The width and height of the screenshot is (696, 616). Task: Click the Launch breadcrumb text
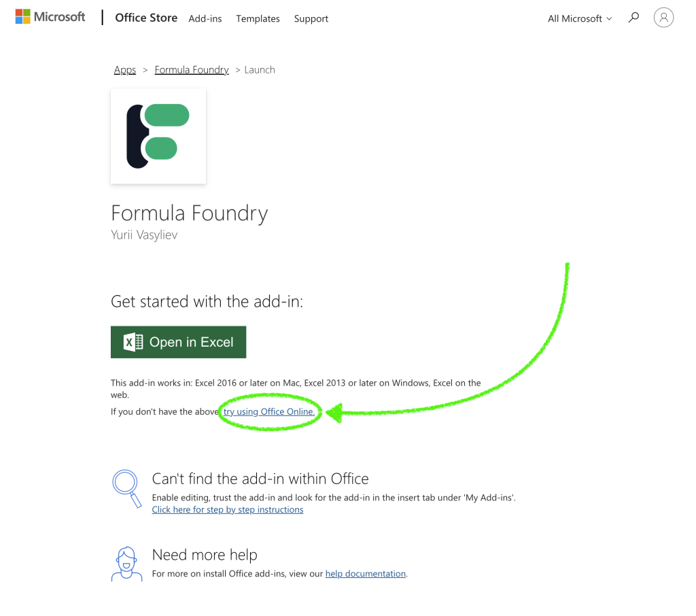[260, 69]
